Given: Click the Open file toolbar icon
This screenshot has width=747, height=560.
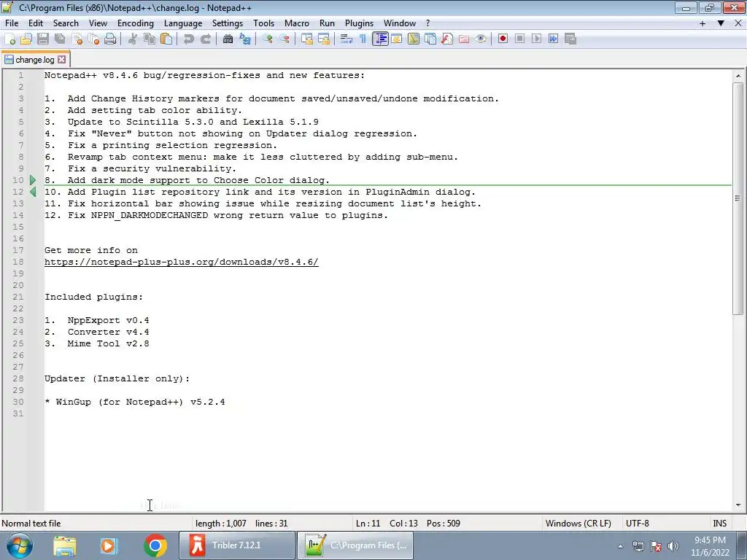Looking at the screenshot, I should (x=26, y=39).
